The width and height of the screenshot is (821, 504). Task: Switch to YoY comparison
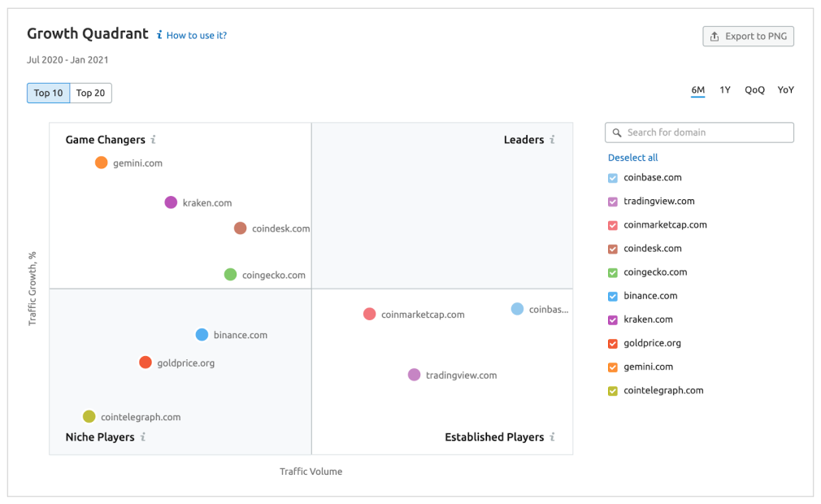coord(785,89)
